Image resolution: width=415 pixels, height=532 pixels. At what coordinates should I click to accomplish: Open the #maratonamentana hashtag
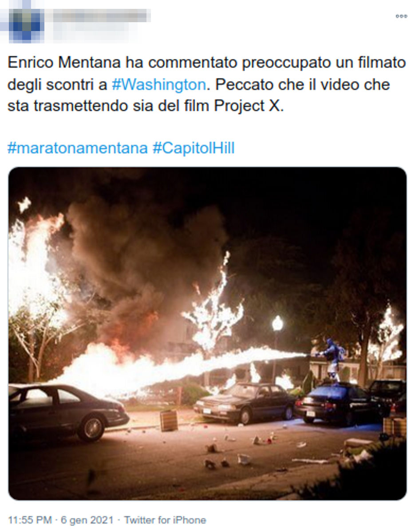click(x=77, y=148)
